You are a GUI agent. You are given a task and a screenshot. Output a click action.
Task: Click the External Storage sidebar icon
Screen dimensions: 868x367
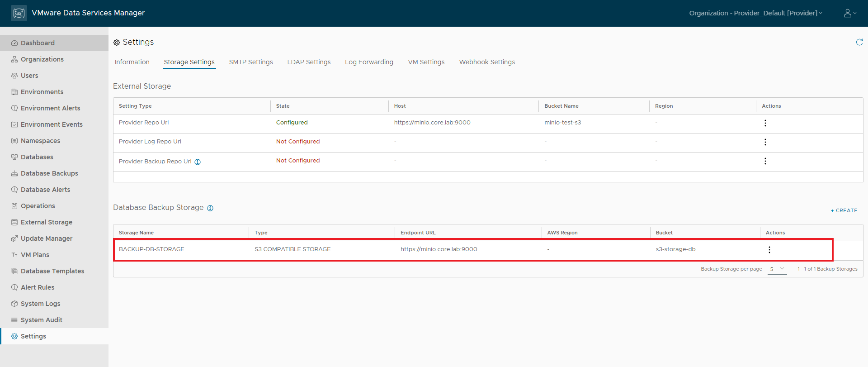pyautogui.click(x=14, y=222)
